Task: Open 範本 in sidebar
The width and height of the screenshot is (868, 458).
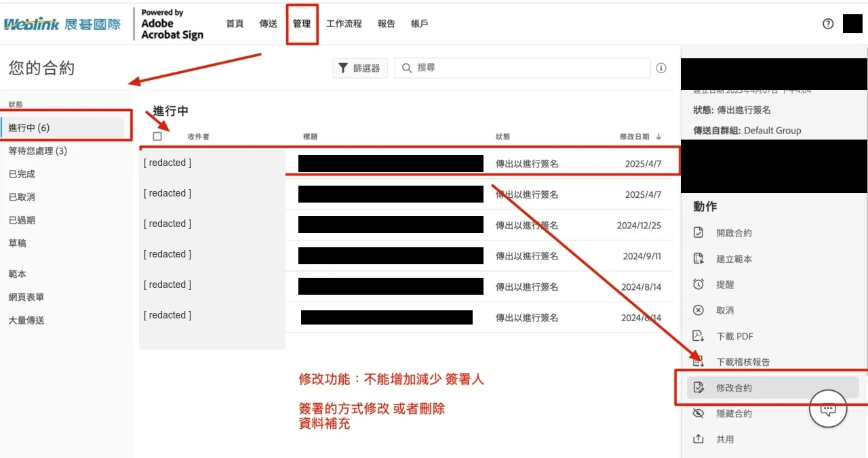Action: coord(18,274)
